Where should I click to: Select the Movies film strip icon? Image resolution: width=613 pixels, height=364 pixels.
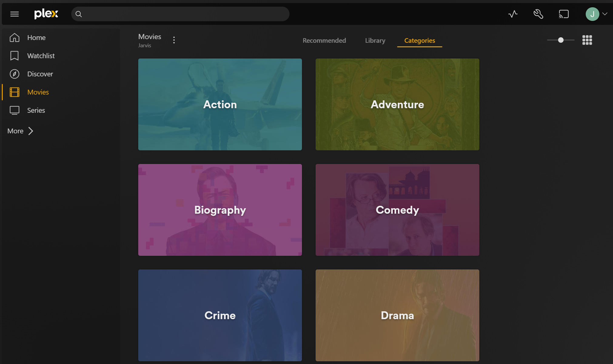[x=14, y=92]
